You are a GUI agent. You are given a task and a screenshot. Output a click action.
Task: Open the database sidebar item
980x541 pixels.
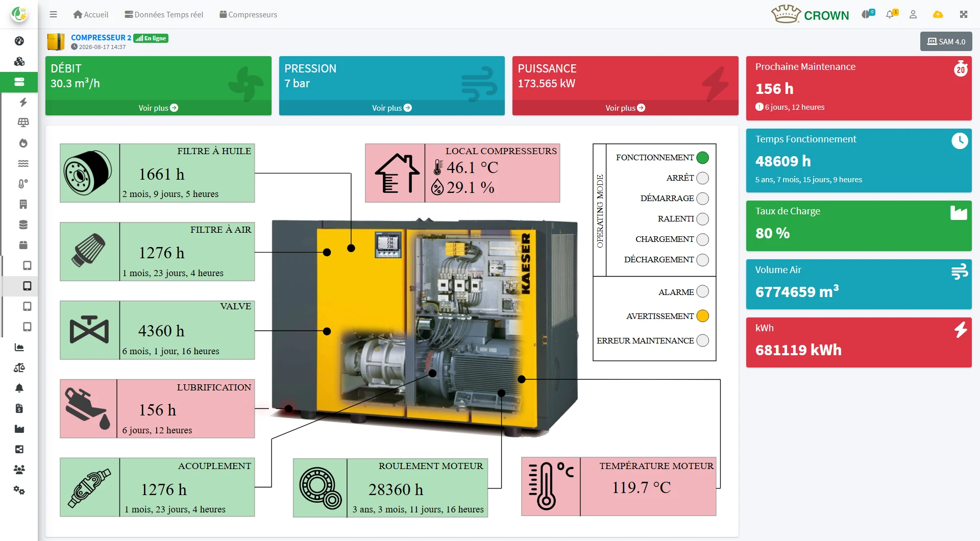tap(23, 225)
